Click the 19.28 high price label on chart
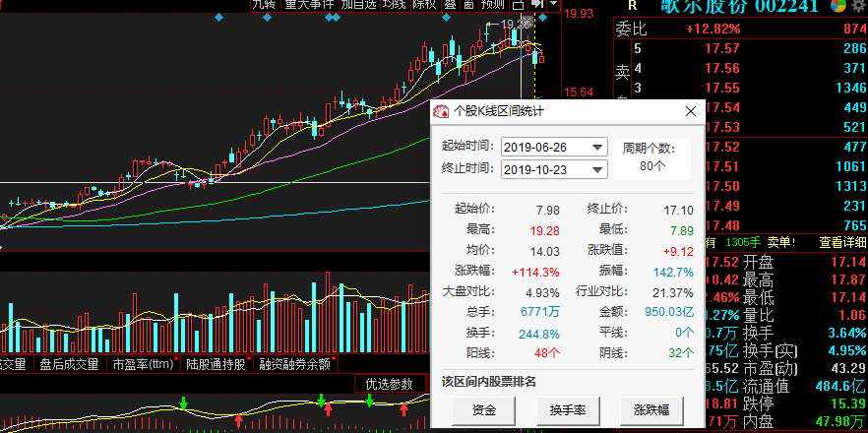Viewport: 868px width, 433px height. (x=516, y=24)
